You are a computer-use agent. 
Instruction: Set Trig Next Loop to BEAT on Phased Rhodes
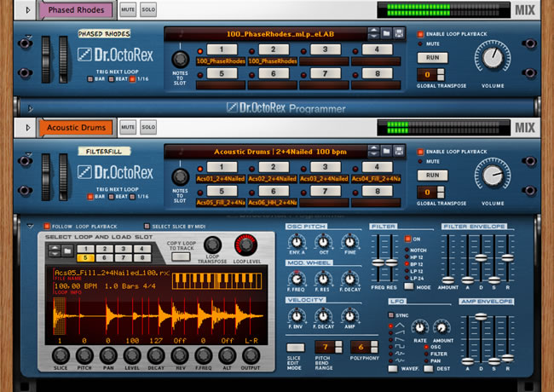112,79
